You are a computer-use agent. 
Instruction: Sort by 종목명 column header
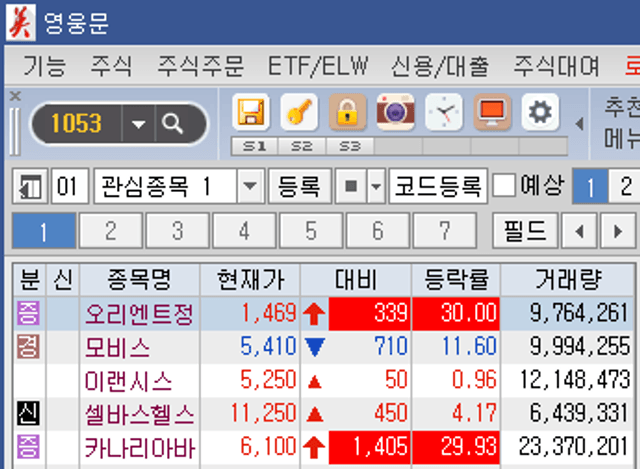coord(139,280)
